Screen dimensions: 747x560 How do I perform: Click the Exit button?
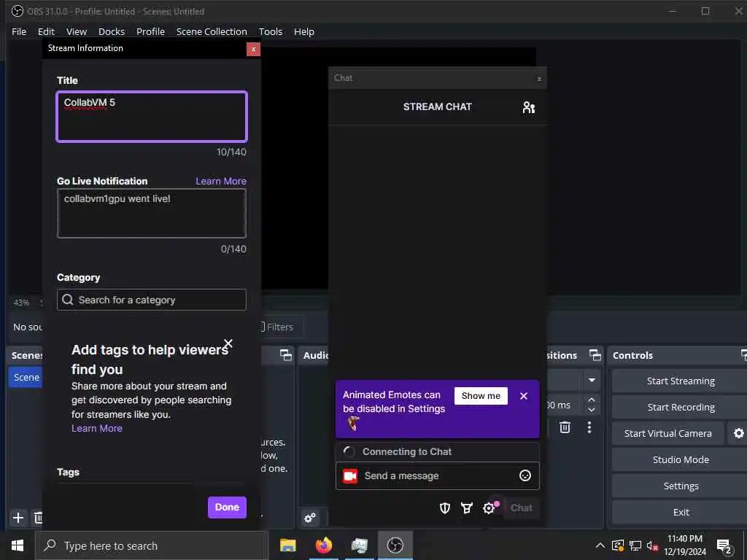(x=681, y=512)
